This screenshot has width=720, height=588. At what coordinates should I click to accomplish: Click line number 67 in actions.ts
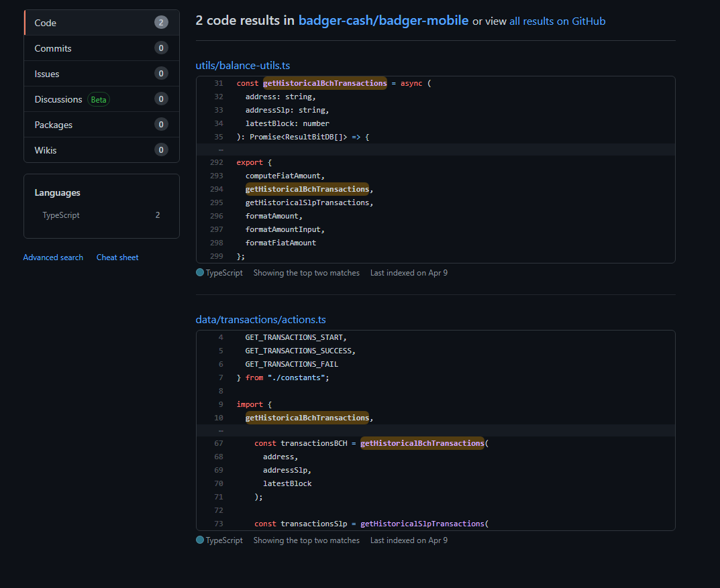click(x=219, y=444)
